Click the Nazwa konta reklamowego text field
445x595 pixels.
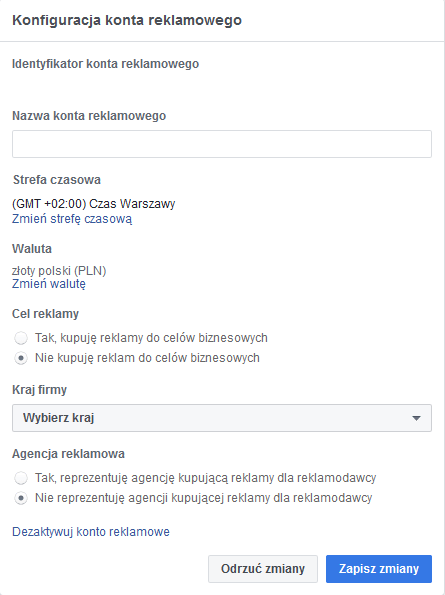coord(222,144)
